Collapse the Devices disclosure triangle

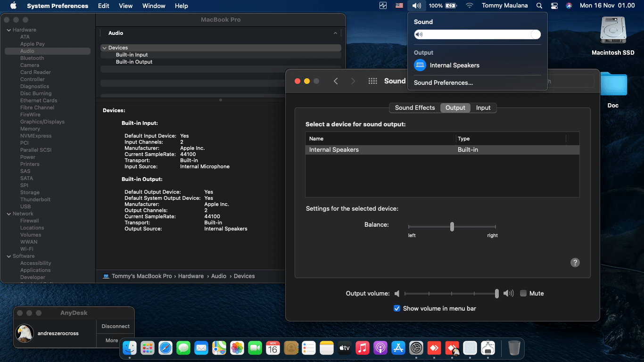pos(104,48)
